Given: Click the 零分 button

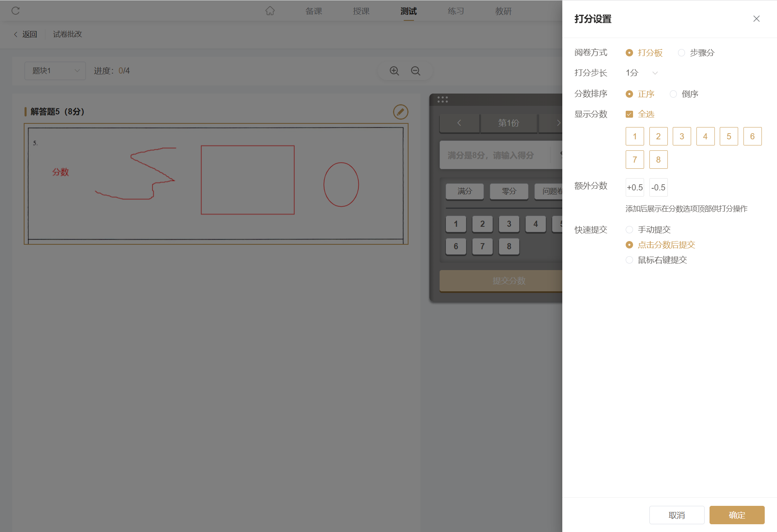Looking at the screenshot, I should (509, 191).
